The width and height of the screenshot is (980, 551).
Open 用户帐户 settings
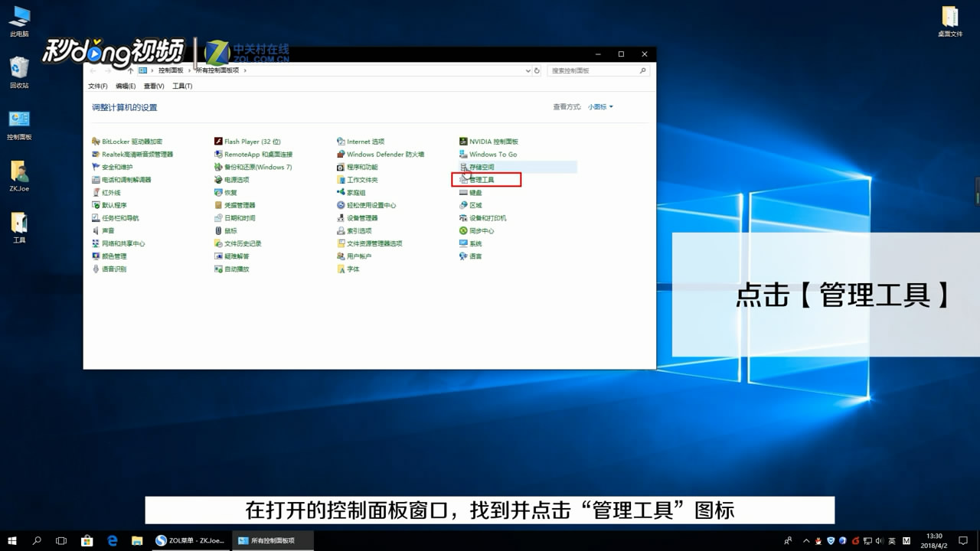tap(354, 256)
